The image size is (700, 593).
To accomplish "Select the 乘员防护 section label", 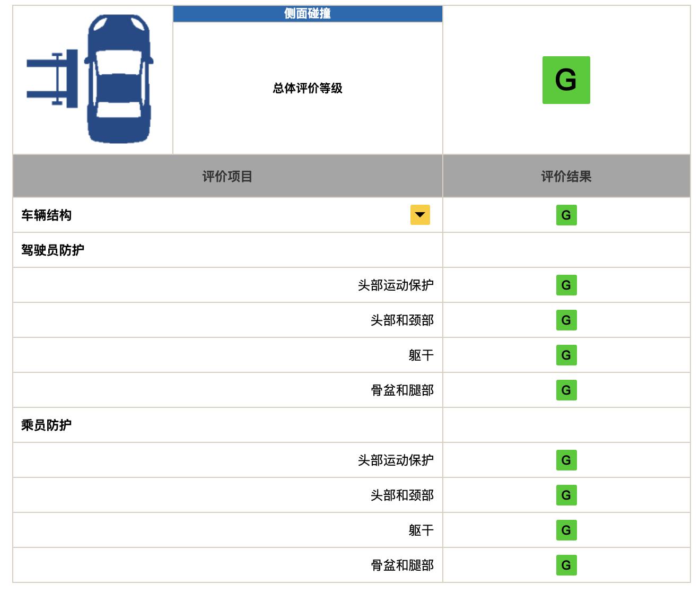I will click(46, 425).
